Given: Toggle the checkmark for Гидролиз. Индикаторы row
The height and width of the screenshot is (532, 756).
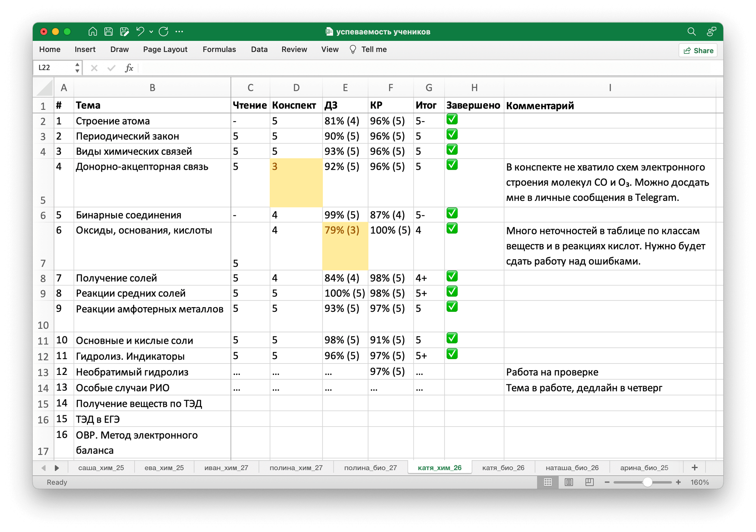Looking at the screenshot, I should coord(452,354).
